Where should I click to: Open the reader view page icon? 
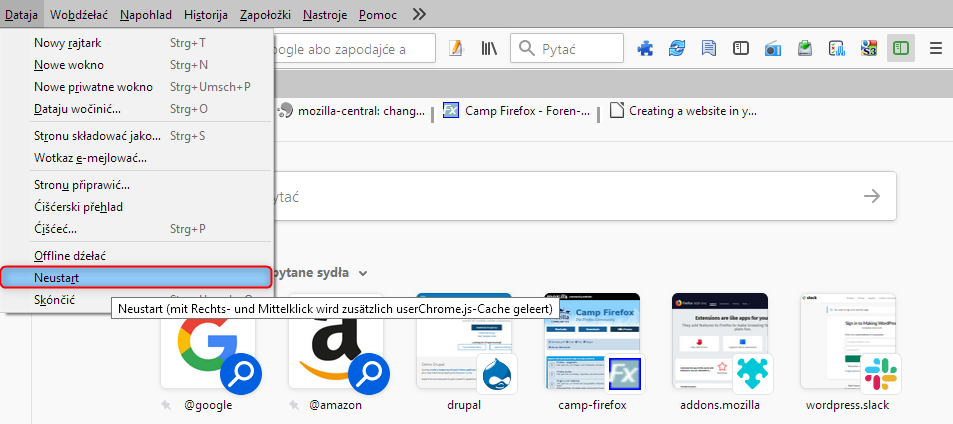click(x=710, y=48)
